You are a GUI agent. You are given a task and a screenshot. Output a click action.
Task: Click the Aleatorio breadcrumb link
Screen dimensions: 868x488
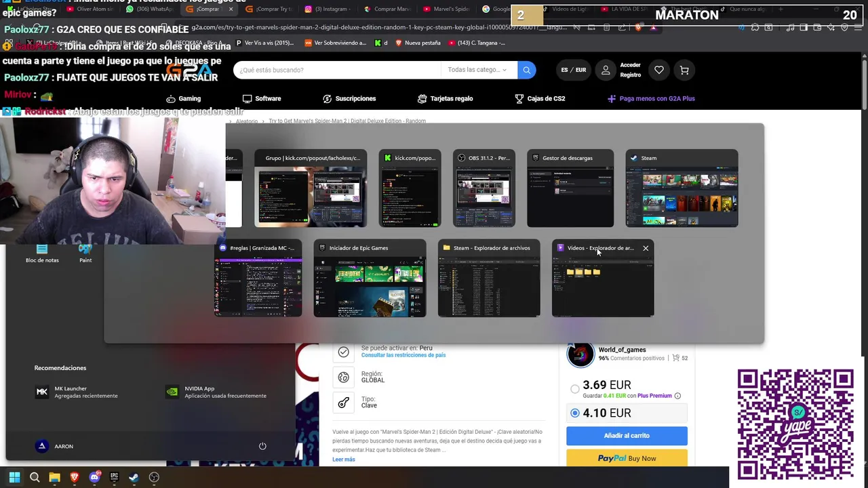(x=247, y=121)
